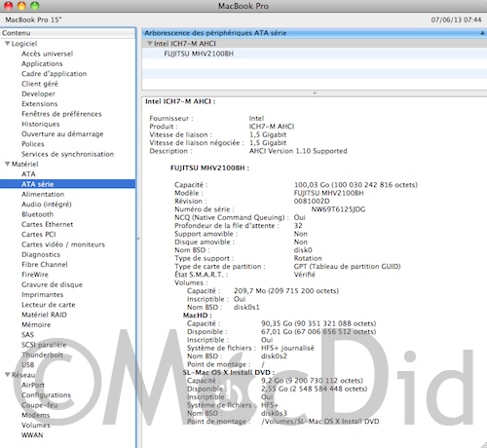Select the ATA entry under Matériel
The width and height of the screenshot is (487, 448).
(28, 174)
